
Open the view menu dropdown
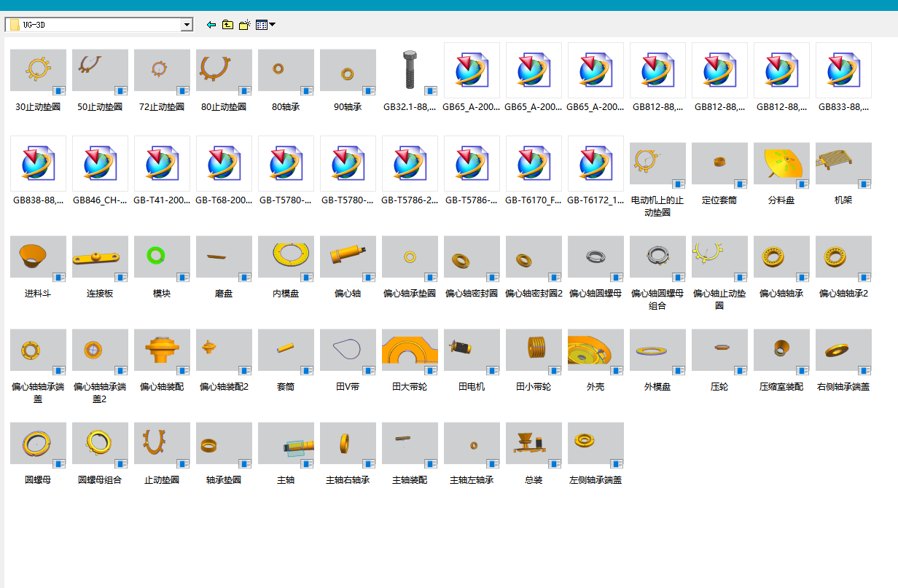click(x=265, y=25)
